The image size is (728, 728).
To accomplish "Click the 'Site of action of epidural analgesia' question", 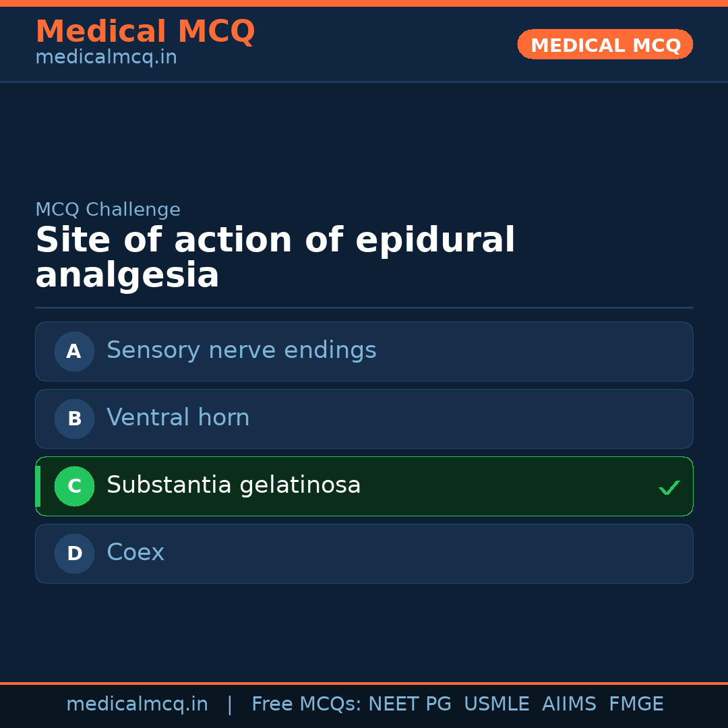I will coord(275,258).
